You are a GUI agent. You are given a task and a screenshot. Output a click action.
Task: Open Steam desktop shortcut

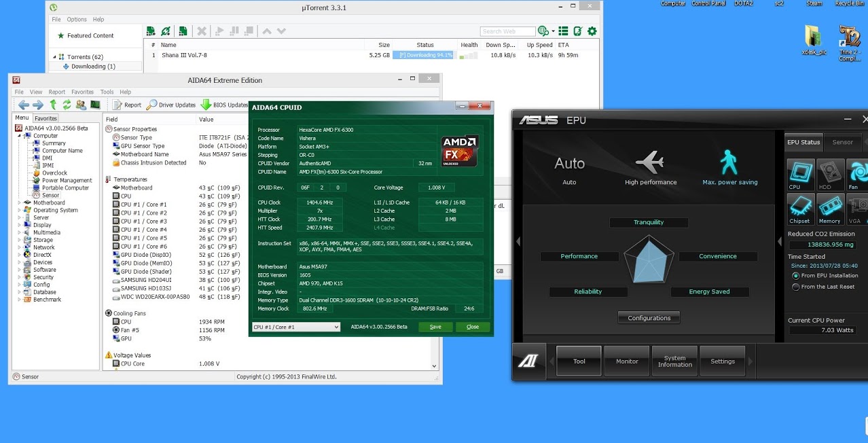pos(814,3)
